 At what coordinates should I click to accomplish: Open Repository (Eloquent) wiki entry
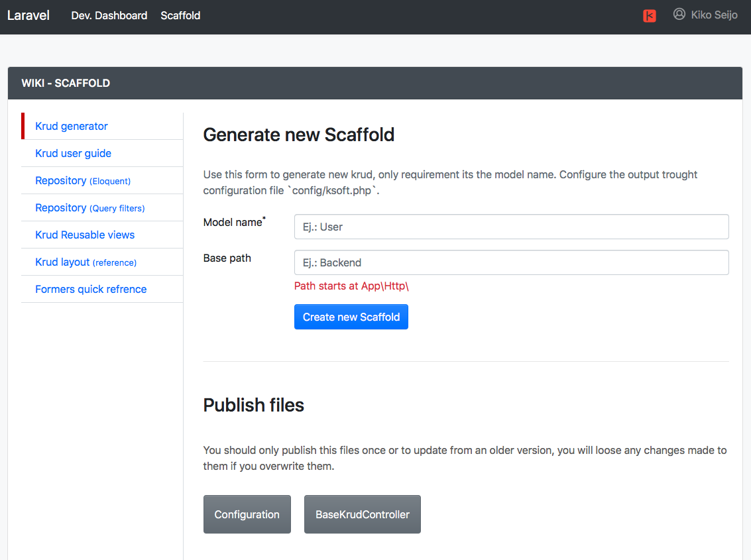(x=83, y=180)
